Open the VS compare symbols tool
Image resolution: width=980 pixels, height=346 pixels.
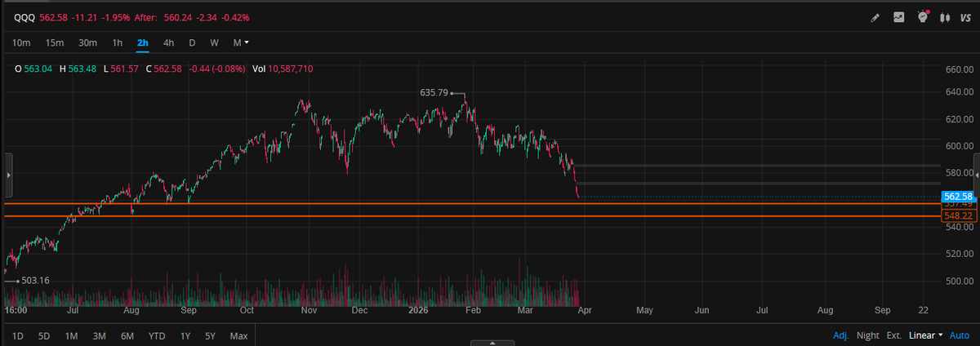coord(966,16)
